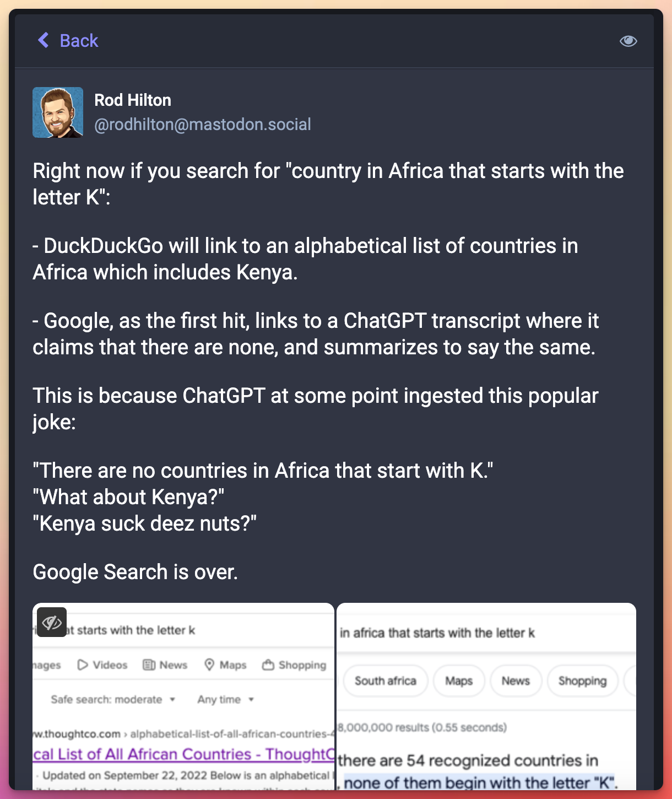Viewport: 672px width, 799px height.
Task: Click the Google search box ending in "letter k"
Action: point(441,633)
